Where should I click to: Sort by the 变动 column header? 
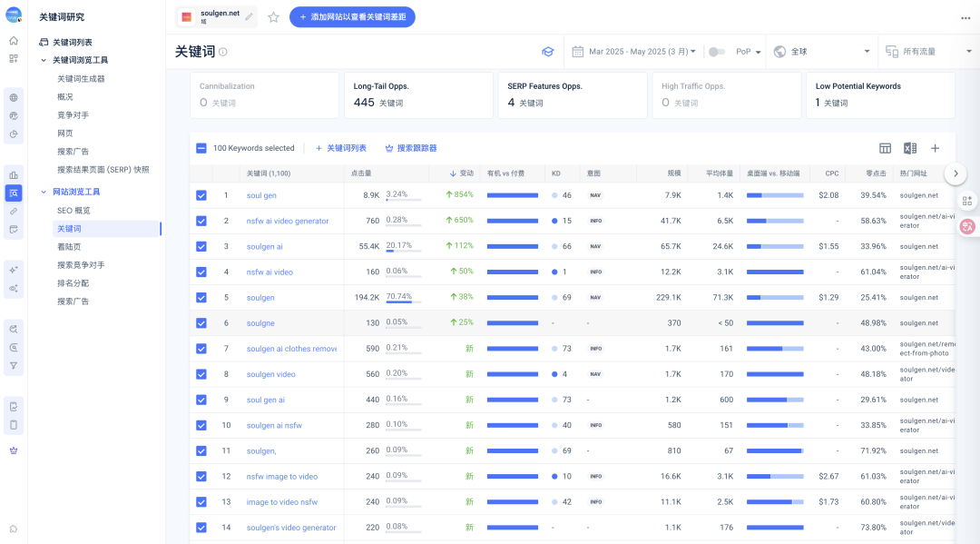pos(462,173)
